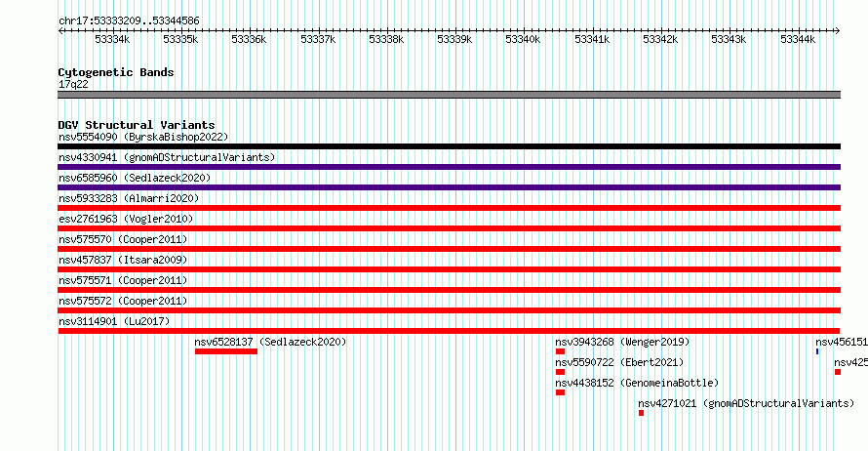Open variant nsv5933283 (Almarri2020) label
The image size is (868, 451).
click(129, 198)
